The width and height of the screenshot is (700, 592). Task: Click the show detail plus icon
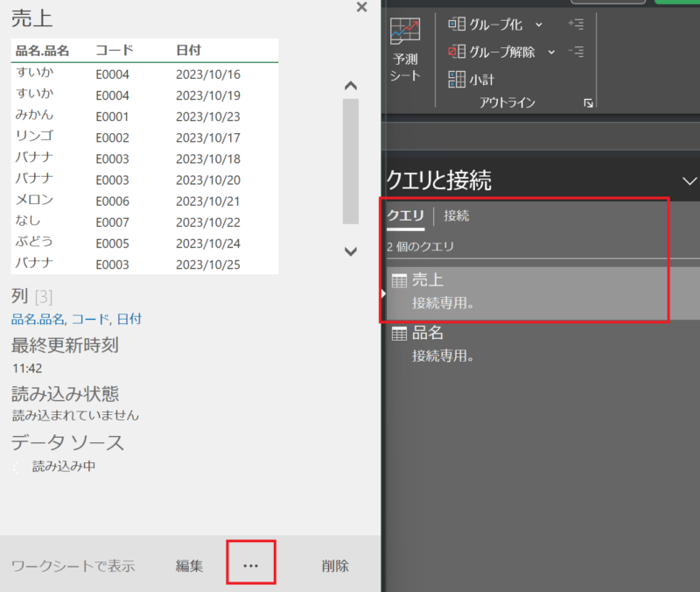(576, 25)
